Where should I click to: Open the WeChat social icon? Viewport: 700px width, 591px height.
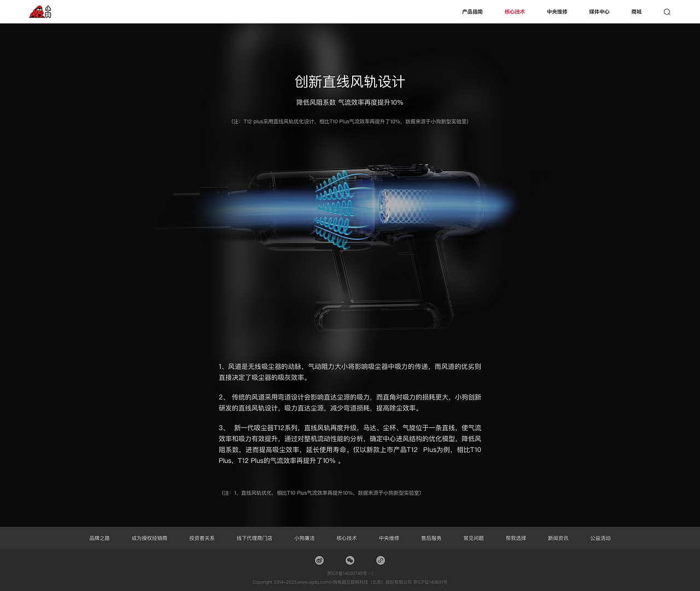(x=350, y=560)
